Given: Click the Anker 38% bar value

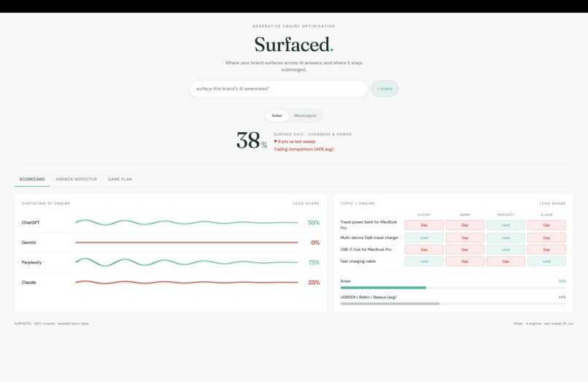Looking at the screenshot, I should 562,281.
